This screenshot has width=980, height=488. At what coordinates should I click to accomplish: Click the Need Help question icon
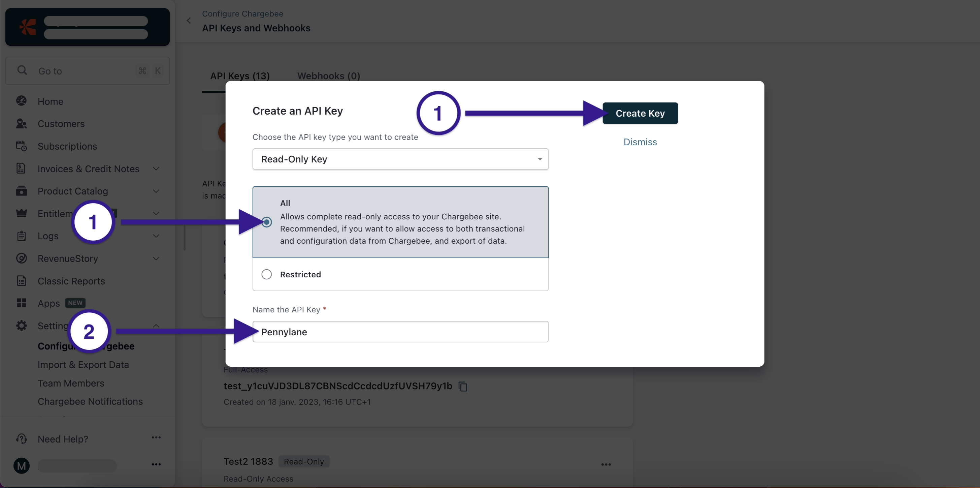[x=21, y=438]
